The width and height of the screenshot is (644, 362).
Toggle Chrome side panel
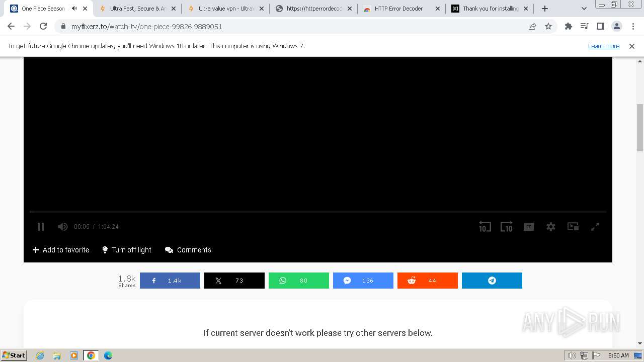pos(601,27)
